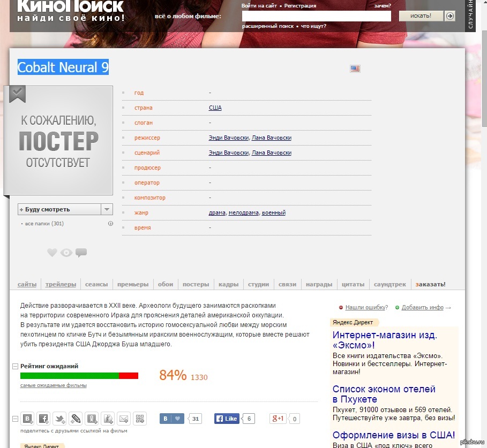Open the трейлеры tab
This screenshot has width=487, height=448.
click(61, 284)
